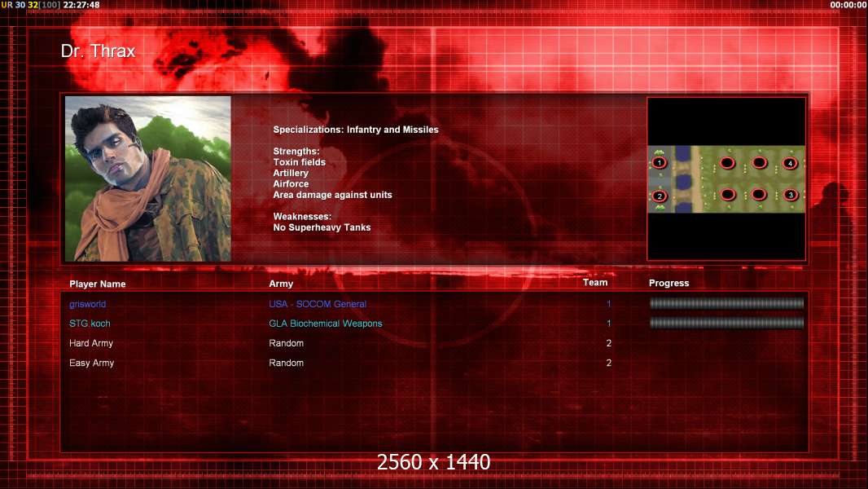This screenshot has width=868, height=489.
Task: Click 'No Superheavy Tanks' weakness entry
Action: 322,227
